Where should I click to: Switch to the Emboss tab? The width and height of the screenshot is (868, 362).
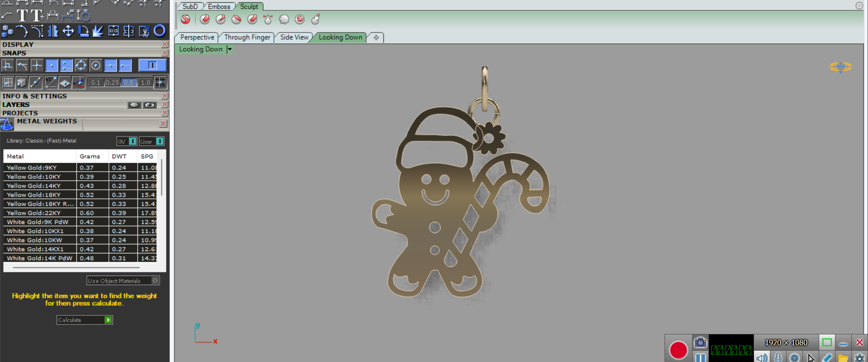pos(219,6)
